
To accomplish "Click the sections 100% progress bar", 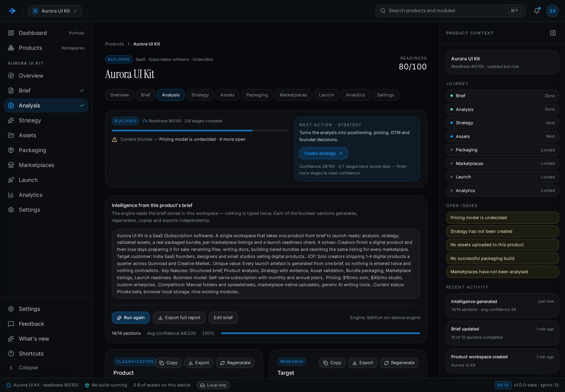I will coord(320,333).
